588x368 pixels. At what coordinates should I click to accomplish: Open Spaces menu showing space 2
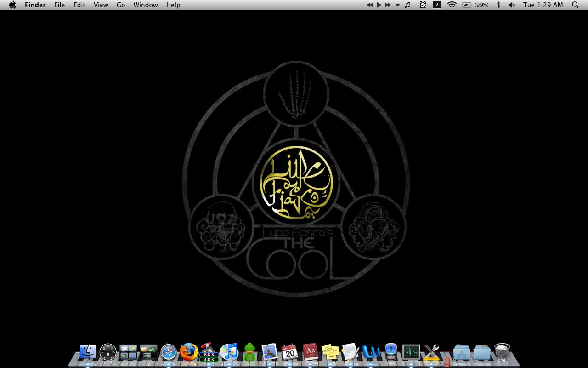pyautogui.click(x=437, y=5)
